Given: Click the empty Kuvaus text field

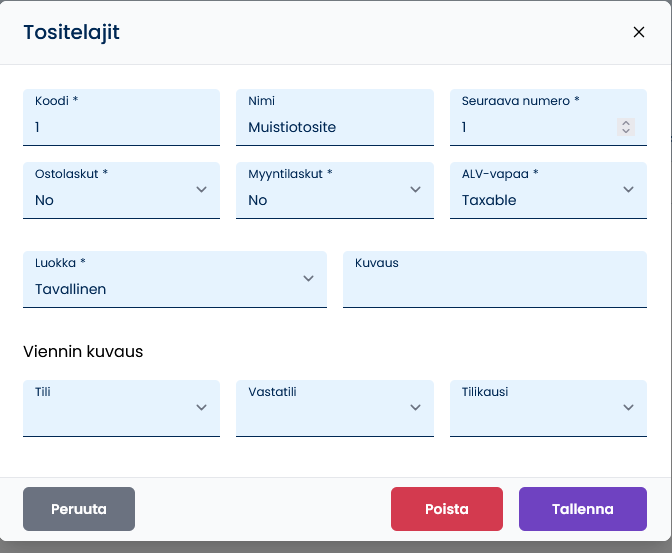Looking at the screenshot, I should 495,280.
